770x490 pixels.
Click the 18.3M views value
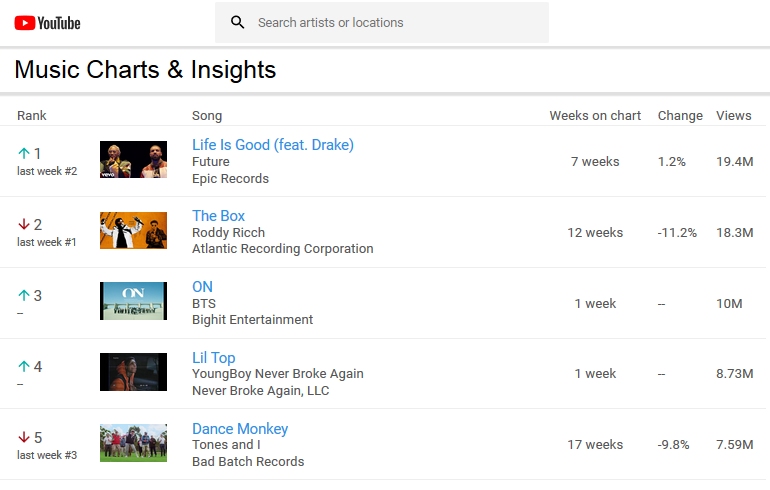click(x=735, y=232)
